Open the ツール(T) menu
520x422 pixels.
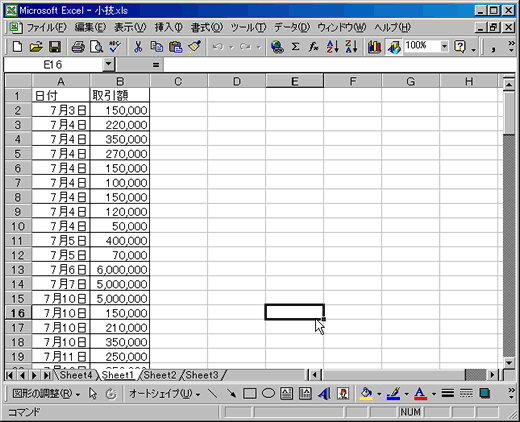[x=248, y=27]
